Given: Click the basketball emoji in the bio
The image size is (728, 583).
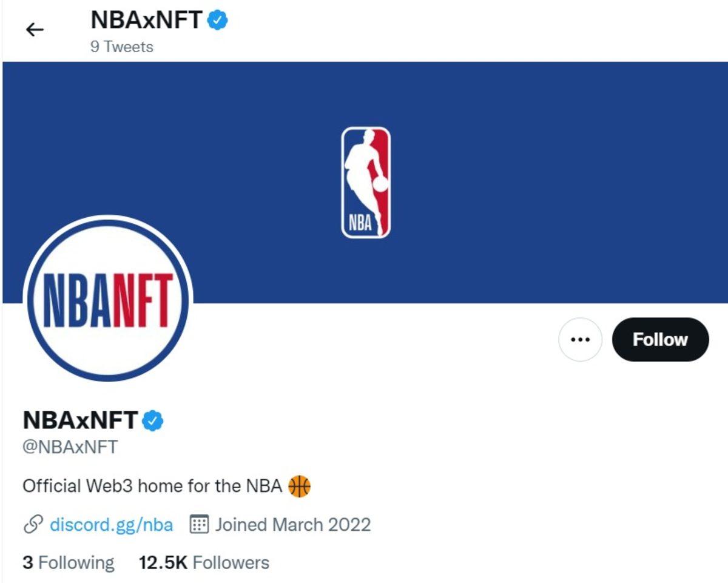Looking at the screenshot, I should [299, 485].
